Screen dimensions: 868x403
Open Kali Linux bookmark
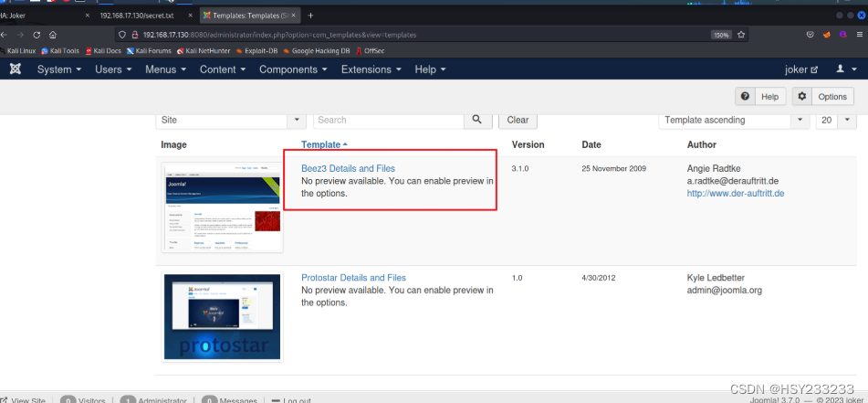point(18,51)
